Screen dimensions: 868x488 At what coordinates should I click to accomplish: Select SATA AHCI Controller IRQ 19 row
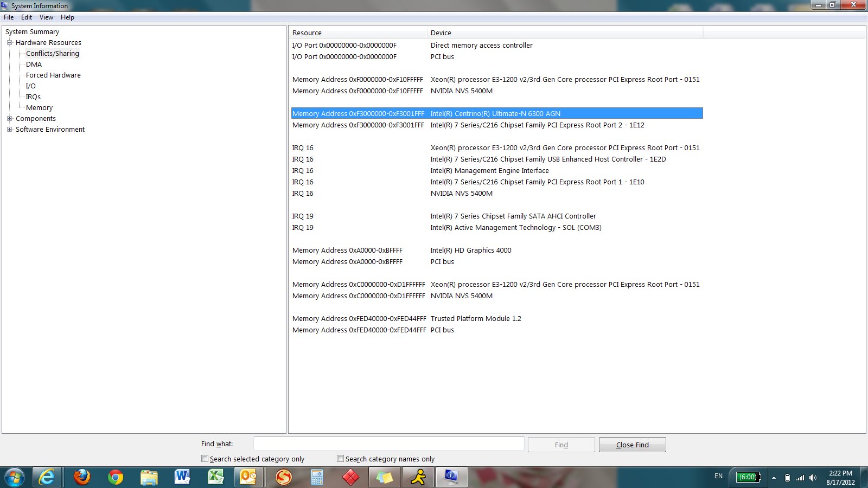(497, 216)
